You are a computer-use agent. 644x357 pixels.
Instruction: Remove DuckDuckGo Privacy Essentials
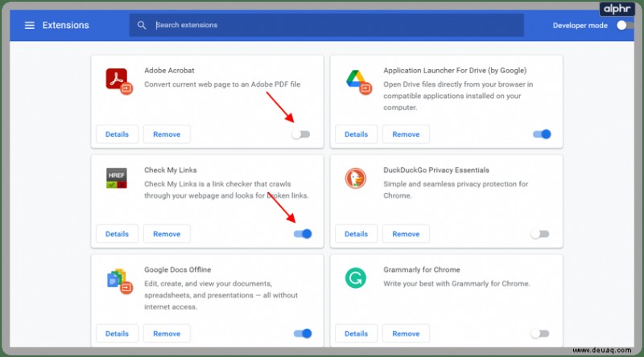pyautogui.click(x=406, y=234)
